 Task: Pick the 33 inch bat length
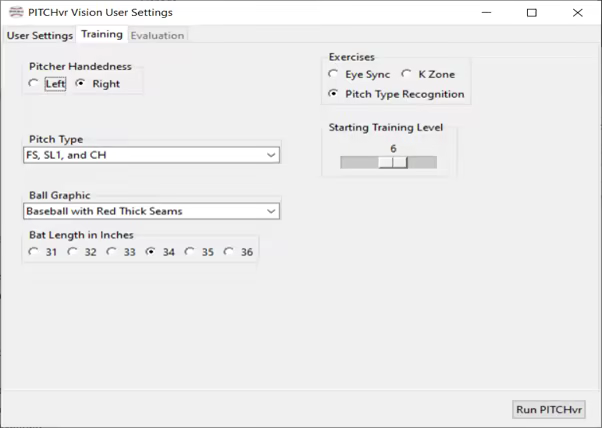pyautogui.click(x=112, y=252)
